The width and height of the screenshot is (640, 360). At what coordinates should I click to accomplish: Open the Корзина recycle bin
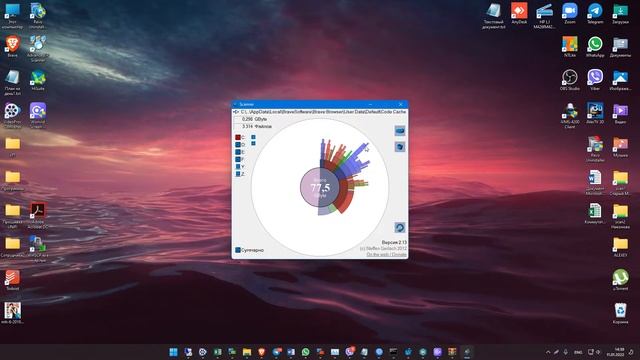click(x=620, y=313)
